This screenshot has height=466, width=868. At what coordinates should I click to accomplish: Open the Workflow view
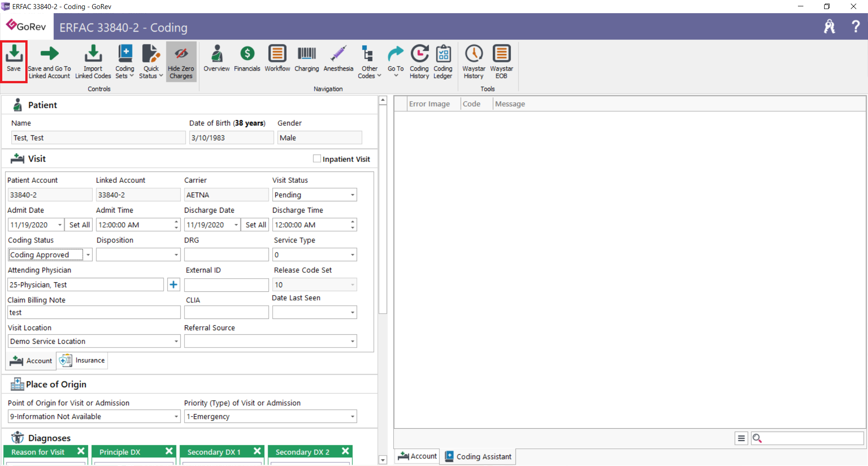pyautogui.click(x=277, y=59)
